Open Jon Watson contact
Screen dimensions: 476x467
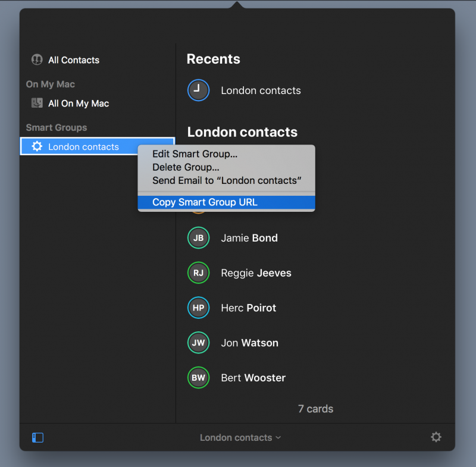click(x=249, y=343)
